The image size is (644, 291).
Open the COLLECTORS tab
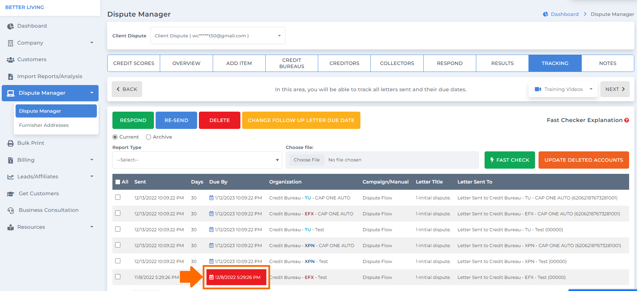click(x=397, y=63)
